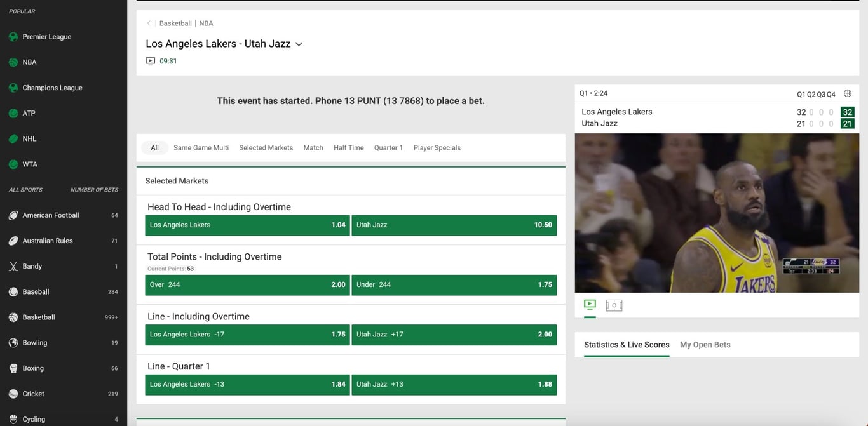Screen dimensions: 868x426
Task: Open the Quarter 1 tab
Action: [x=388, y=148]
